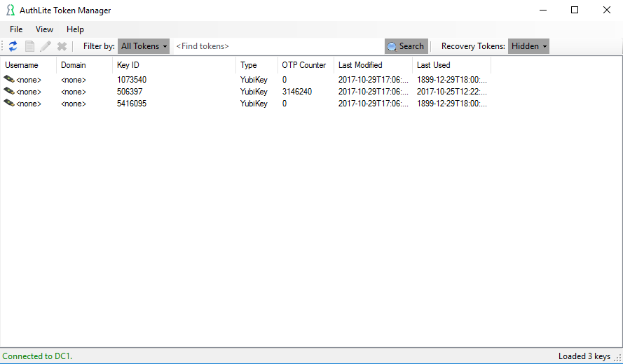This screenshot has width=623, height=364.
Task: Sort by OTP Counter column header
Action: 306,65
